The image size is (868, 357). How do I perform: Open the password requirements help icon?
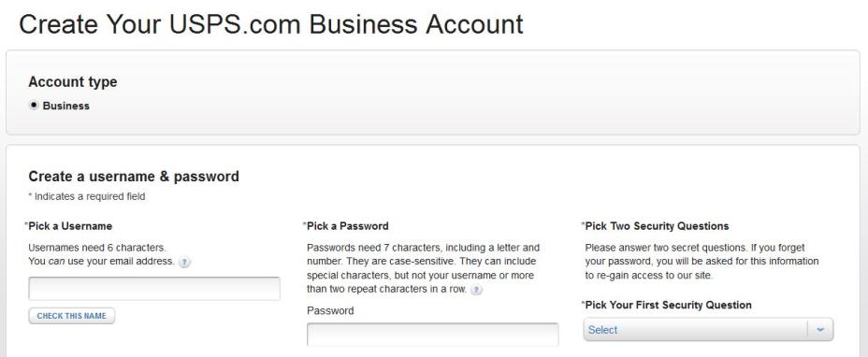tap(476, 290)
